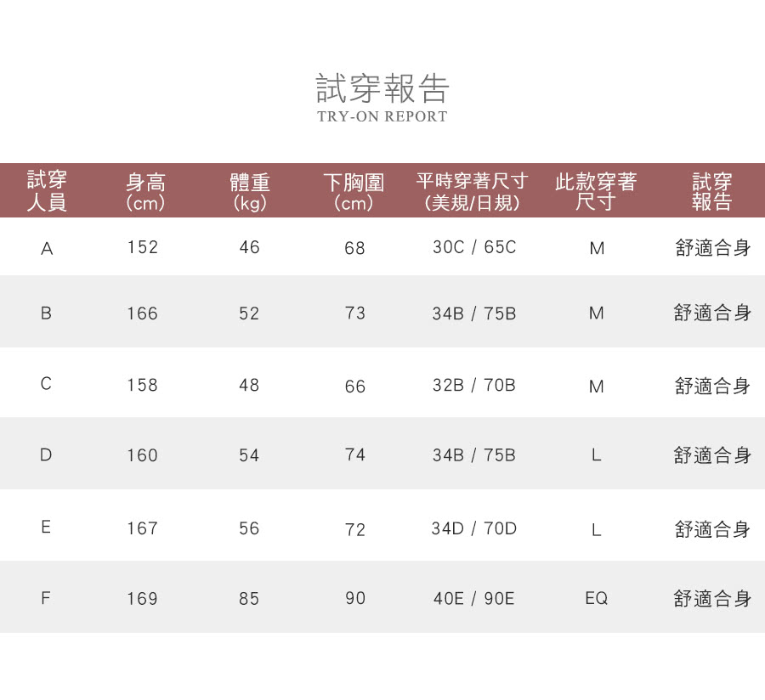
Task: Click the 試穿報告 title heading
Action: coord(382,88)
